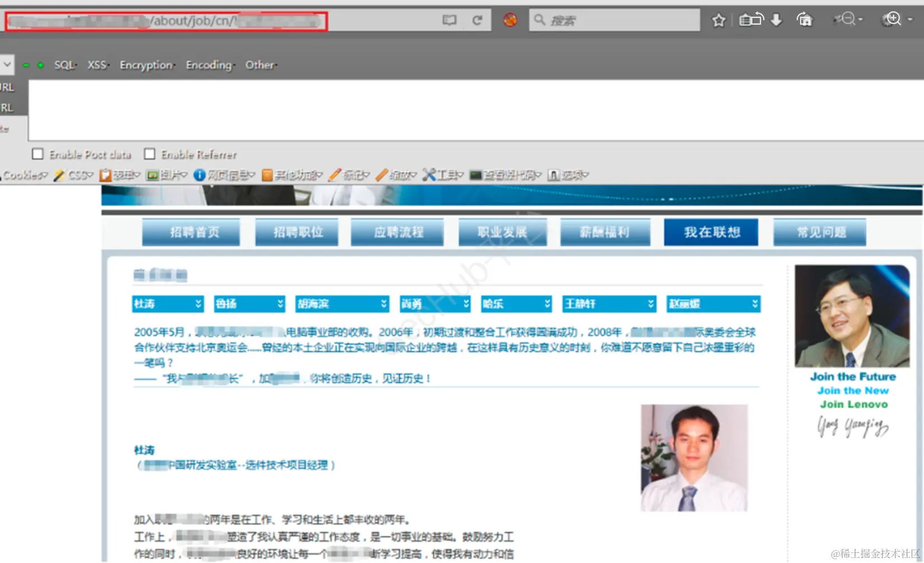The width and height of the screenshot is (924, 563).
Task: Click the Join Lenovo text
Action: coord(853,404)
